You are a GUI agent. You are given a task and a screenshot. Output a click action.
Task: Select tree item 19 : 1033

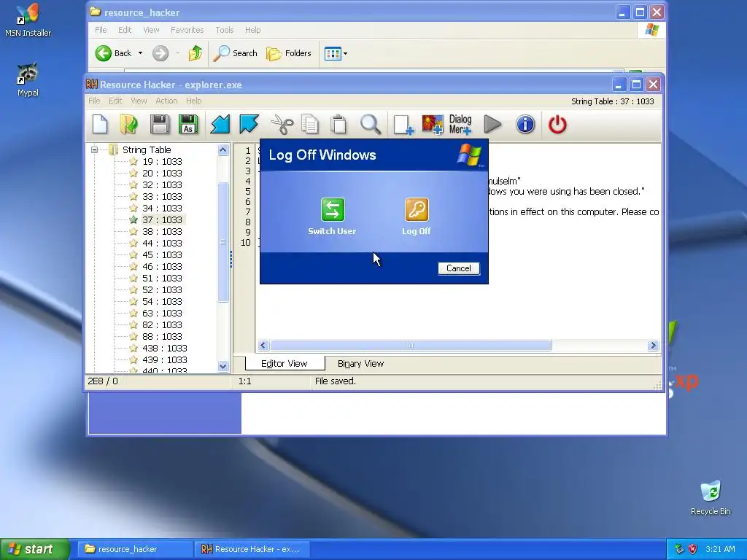(162, 161)
